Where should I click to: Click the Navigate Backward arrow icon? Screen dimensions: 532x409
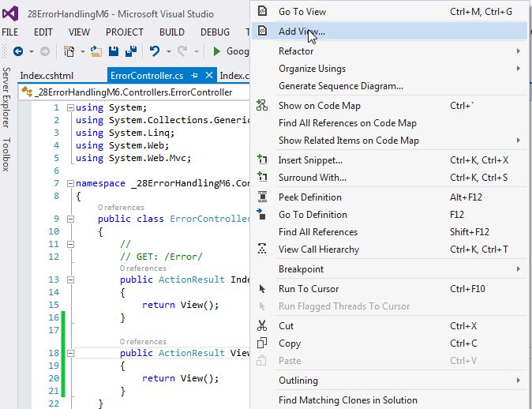(x=18, y=51)
